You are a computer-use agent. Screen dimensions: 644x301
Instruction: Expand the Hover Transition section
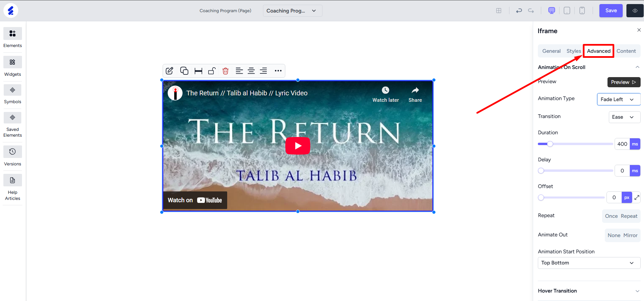[x=637, y=291]
